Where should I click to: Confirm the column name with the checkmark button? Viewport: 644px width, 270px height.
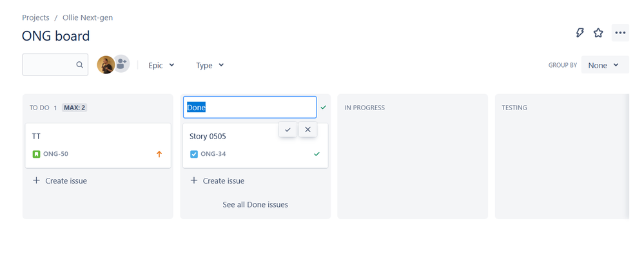288,130
